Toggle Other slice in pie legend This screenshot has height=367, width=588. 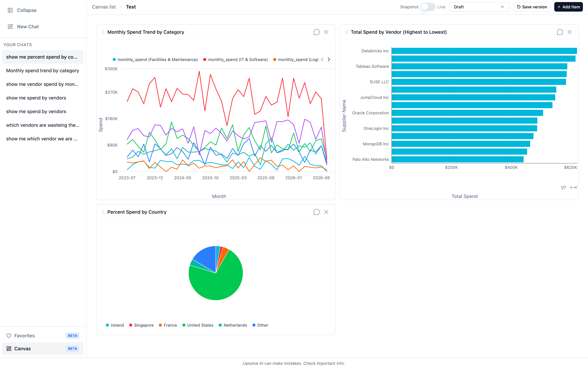tap(260, 325)
